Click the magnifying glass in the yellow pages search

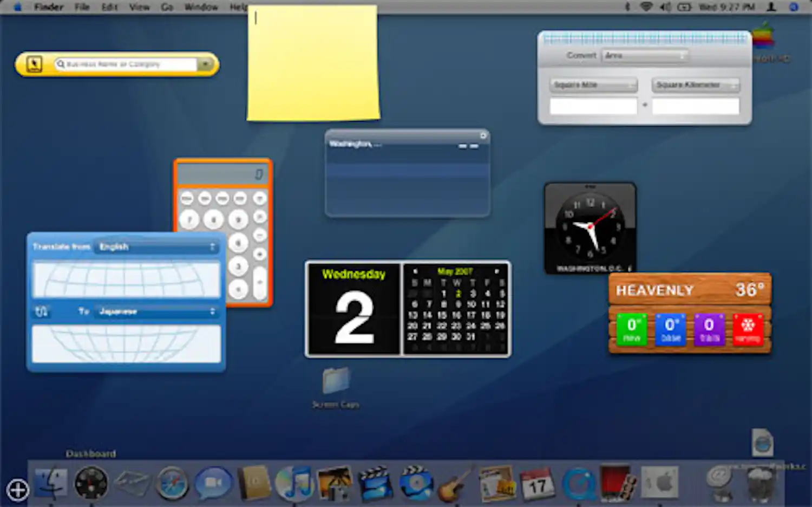tap(60, 64)
